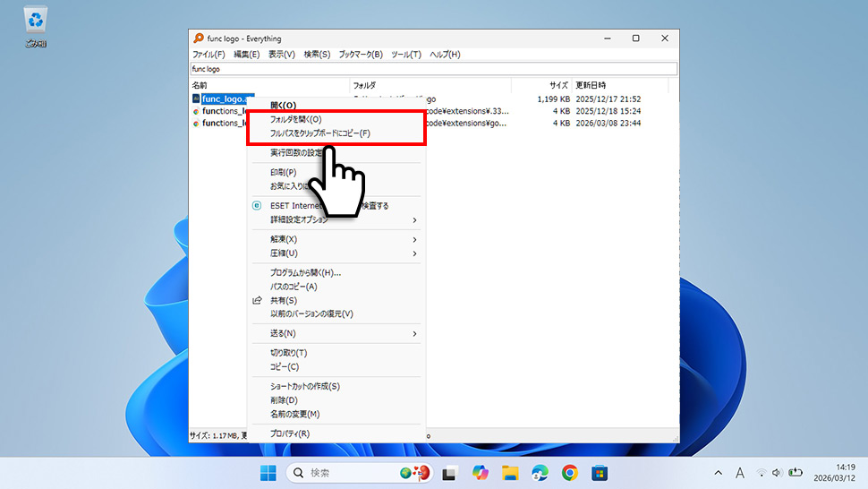Open the Recycle Bin desktop icon
The height and width of the screenshot is (489, 868).
coord(36,26)
